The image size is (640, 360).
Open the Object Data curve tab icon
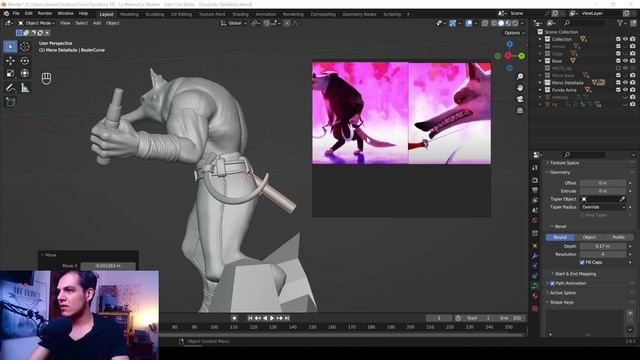[535, 286]
